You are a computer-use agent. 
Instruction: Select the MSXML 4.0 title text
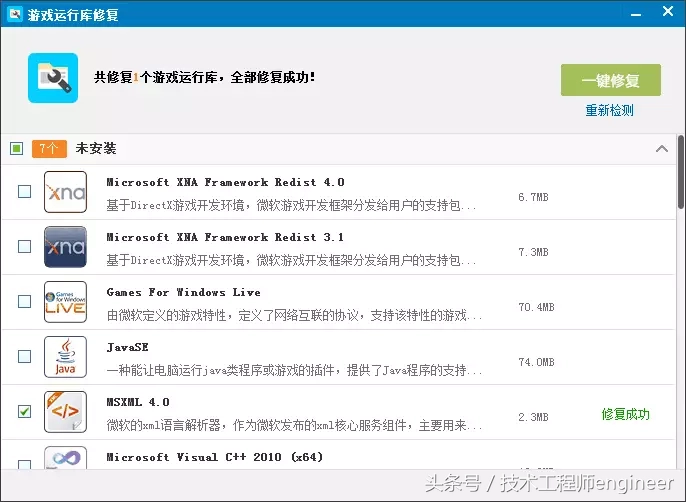(x=138, y=402)
